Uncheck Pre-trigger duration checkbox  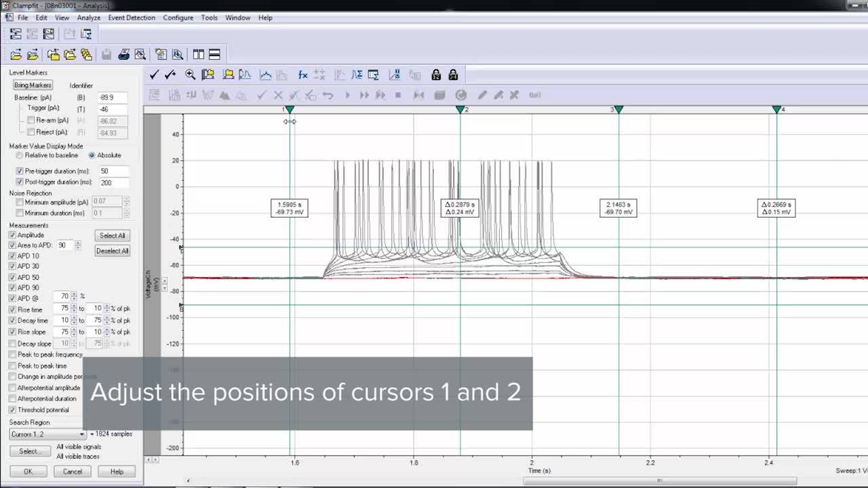20,171
